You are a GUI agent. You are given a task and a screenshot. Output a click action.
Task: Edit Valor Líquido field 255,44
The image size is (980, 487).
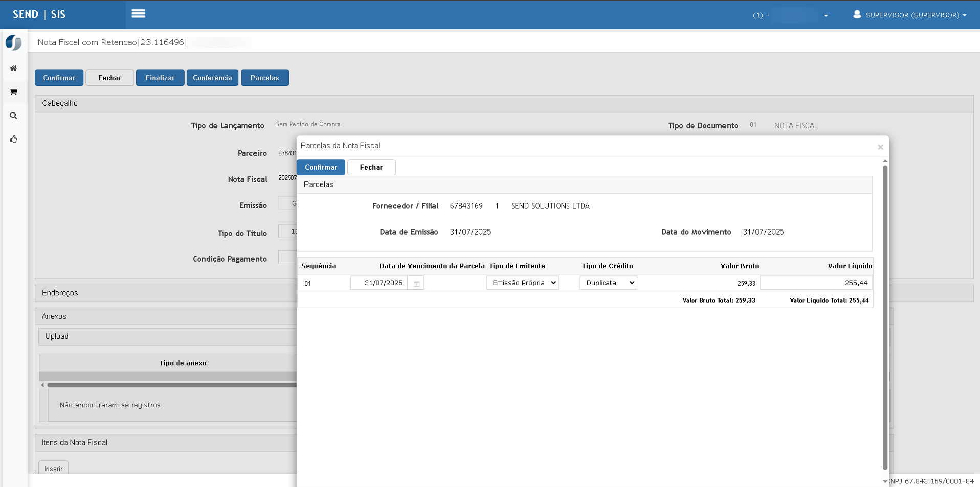tap(816, 283)
